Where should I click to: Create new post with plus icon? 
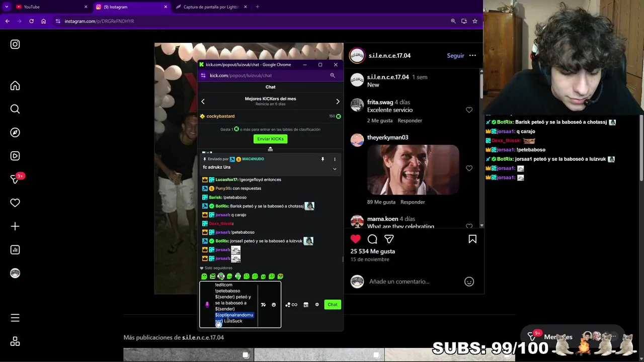click(15, 226)
